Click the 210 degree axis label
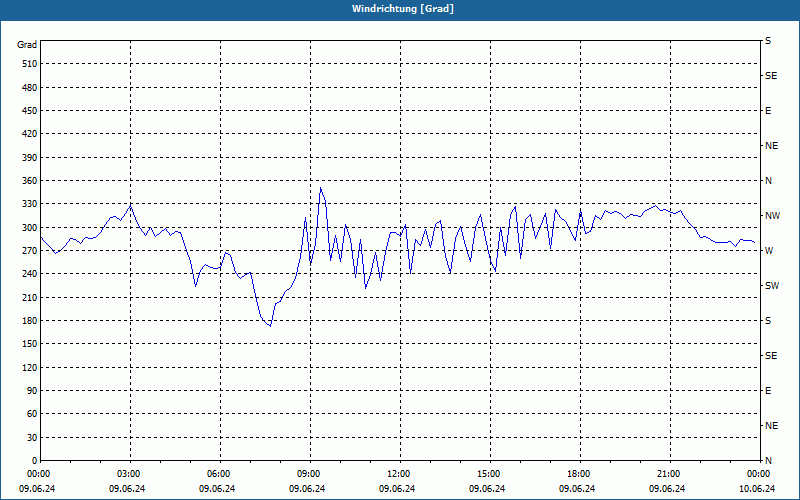 tap(29, 297)
